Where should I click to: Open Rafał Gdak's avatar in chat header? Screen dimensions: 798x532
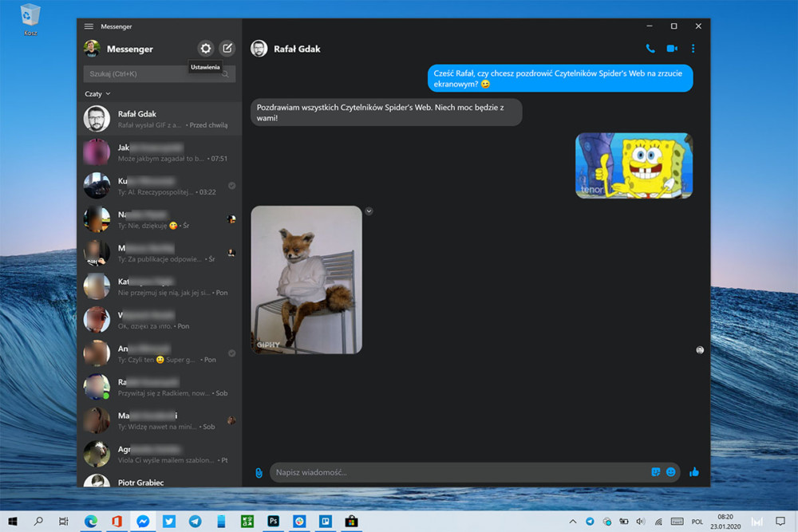coord(259,49)
